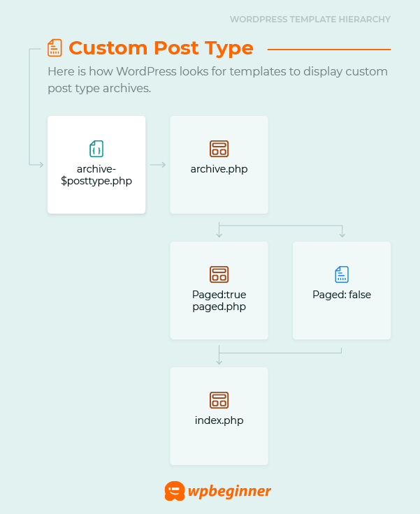
Task: Click the Custom Post Type heading
Action: tap(161, 48)
